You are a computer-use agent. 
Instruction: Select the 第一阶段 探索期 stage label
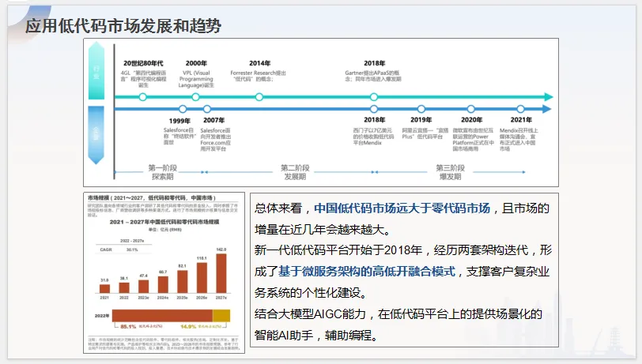(x=163, y=172)
